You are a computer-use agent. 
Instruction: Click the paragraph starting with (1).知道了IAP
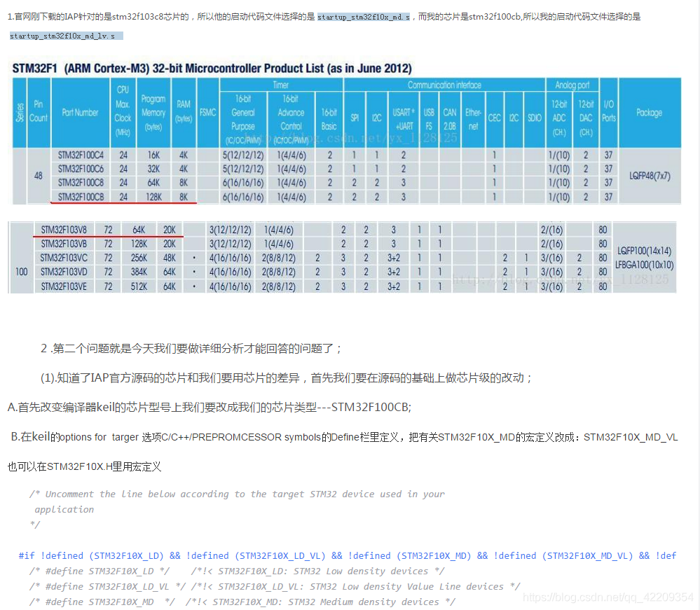pos(286,378)
